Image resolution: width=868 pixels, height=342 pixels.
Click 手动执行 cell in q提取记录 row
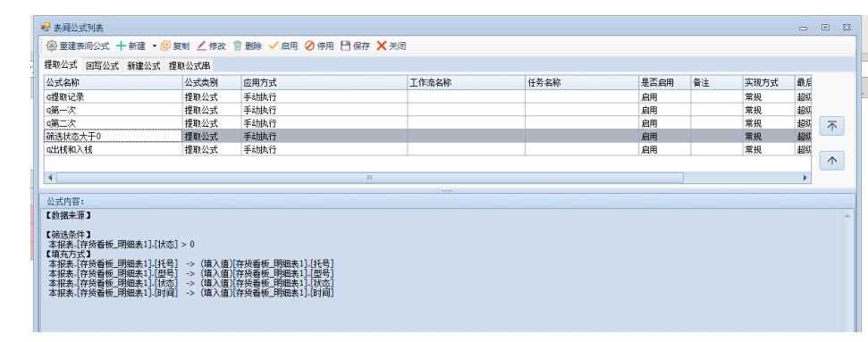tap(325, 96)
